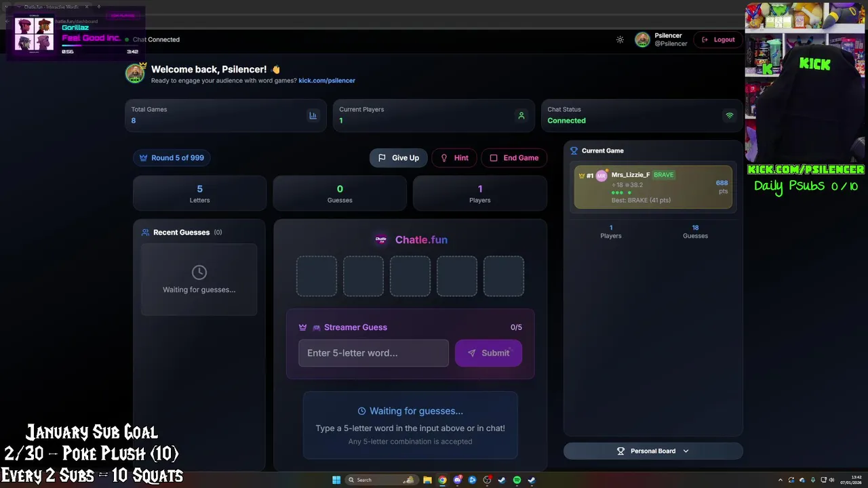Click the @Psilencer username text
This screenshot has width=868, height=488.
click(671, 44)
